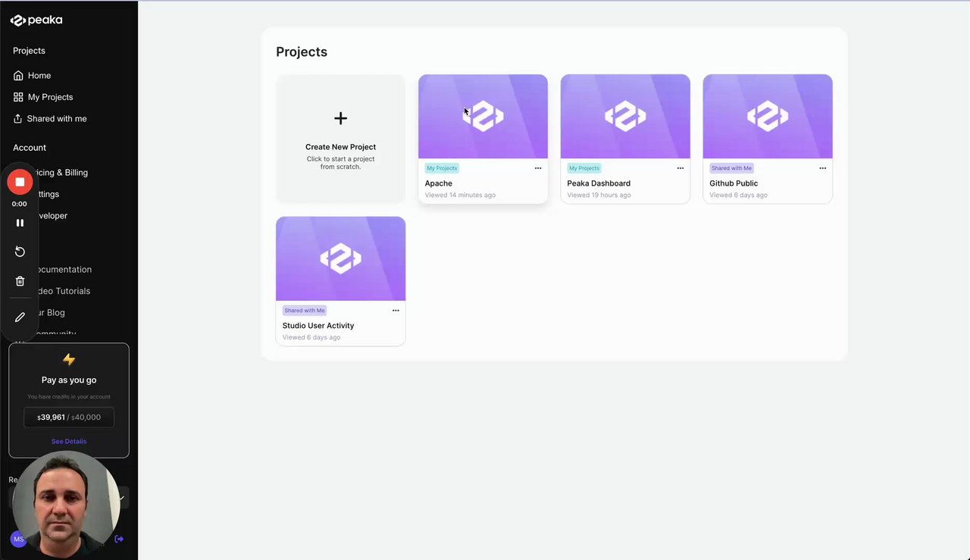Viewport: 970px width, 560px height.
Task: Click the Peaka logo in the sidebar
Action: point(36,20)
